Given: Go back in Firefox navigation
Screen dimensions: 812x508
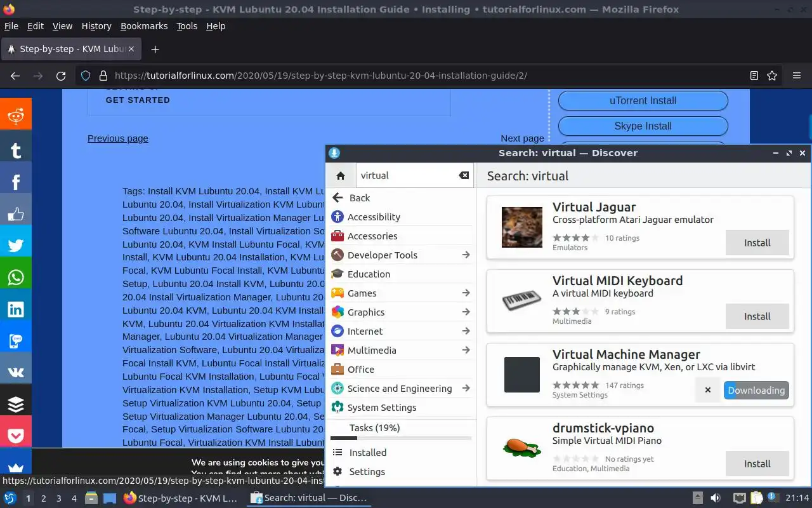Looking at the screenshot, I should point(15,76).
